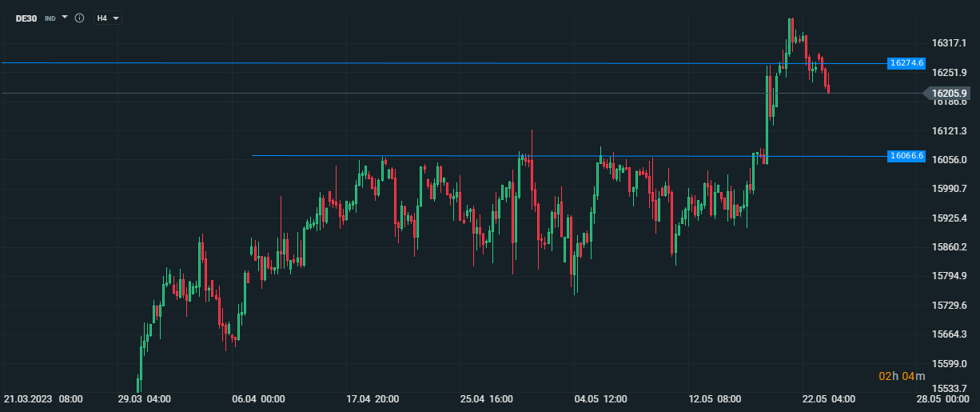Select the 16274.6 price level label

tap(906, 62)
